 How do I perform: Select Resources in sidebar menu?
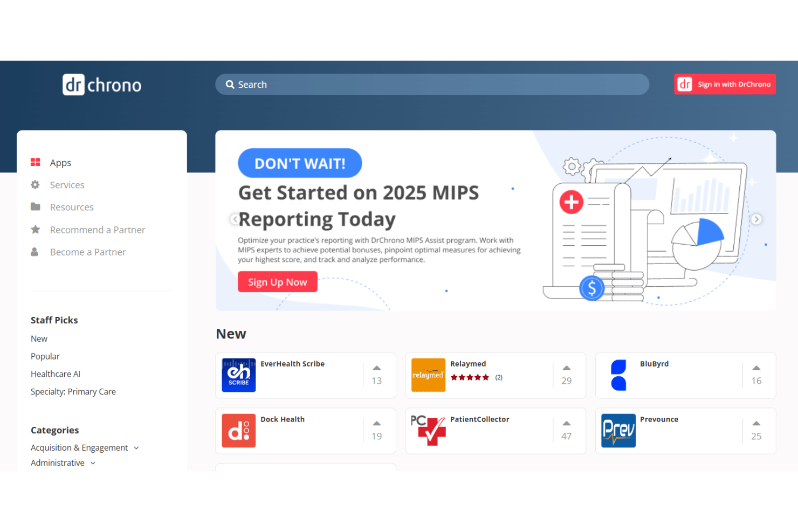[x=72, y=207]
